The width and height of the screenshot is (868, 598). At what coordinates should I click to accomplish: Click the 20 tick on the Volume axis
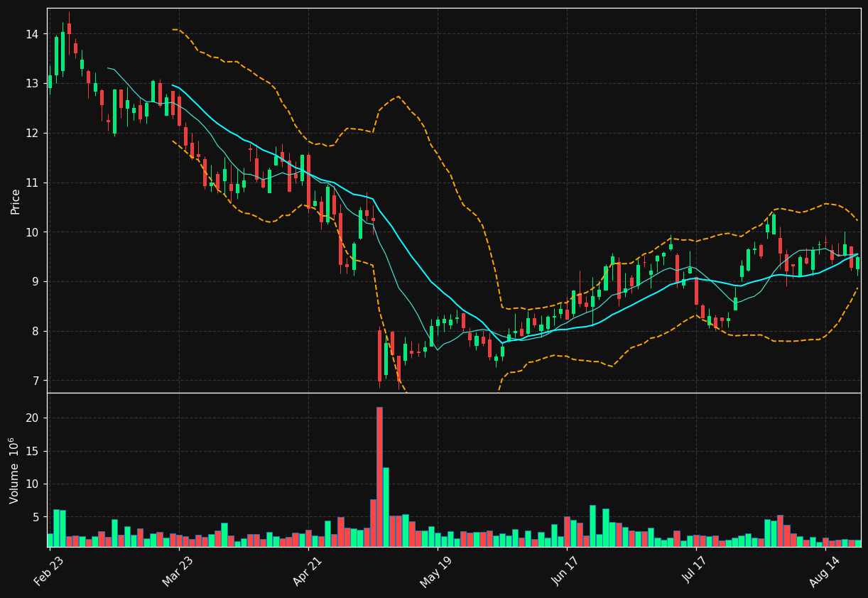click(32, 418)
